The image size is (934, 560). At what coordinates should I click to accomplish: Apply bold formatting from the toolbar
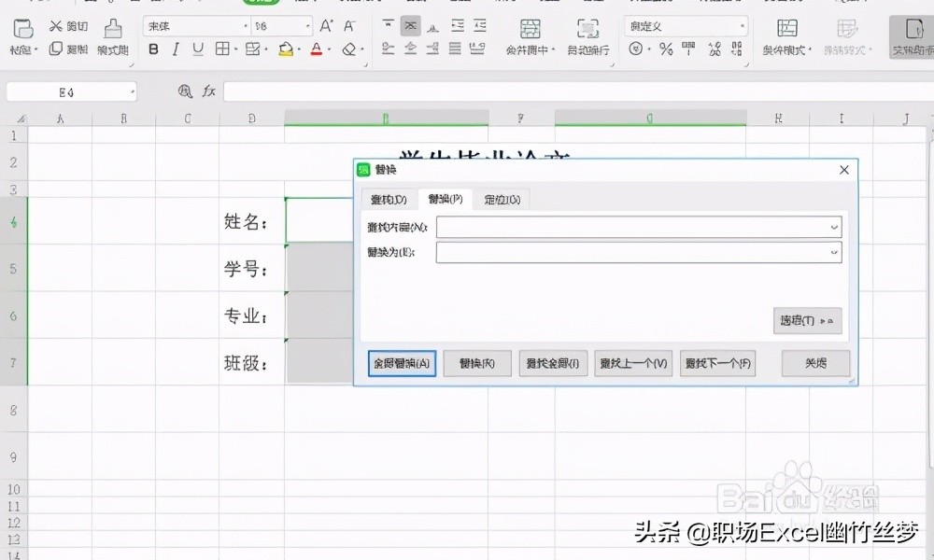(153, 49)
